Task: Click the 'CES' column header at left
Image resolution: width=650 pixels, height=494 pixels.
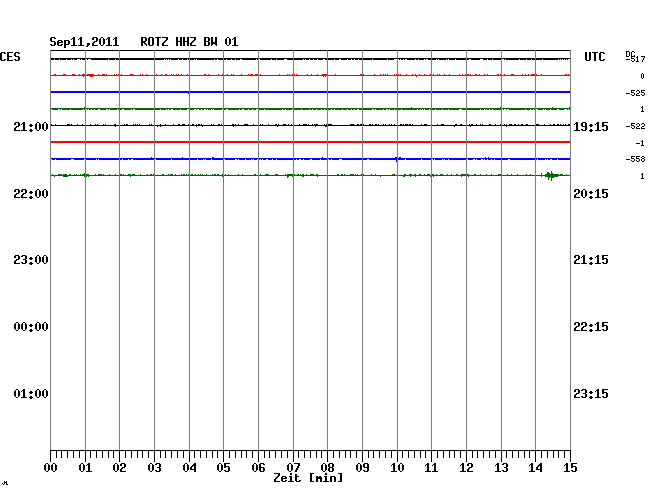Action: coord(10,57)
